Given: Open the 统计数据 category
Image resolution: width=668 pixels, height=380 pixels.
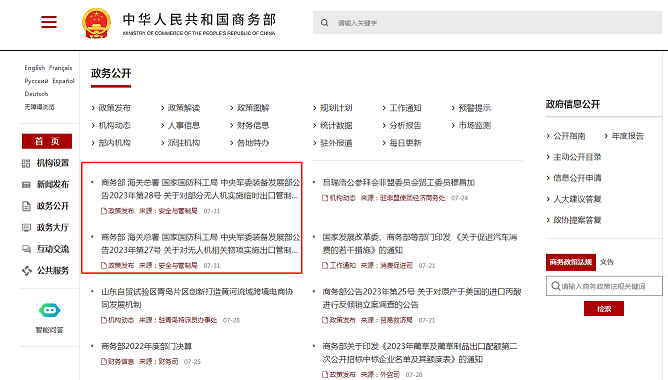Looking at the screenshot, I should [336, 125].
